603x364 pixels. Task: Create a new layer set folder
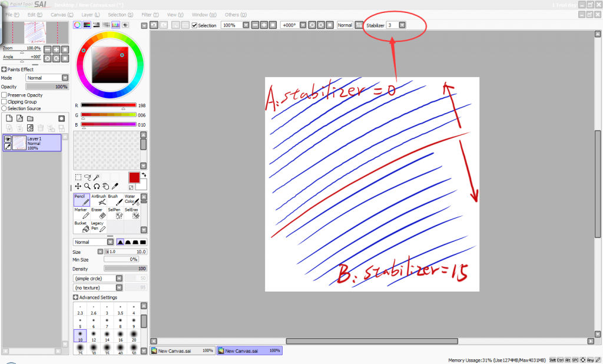tap(29, 118)
